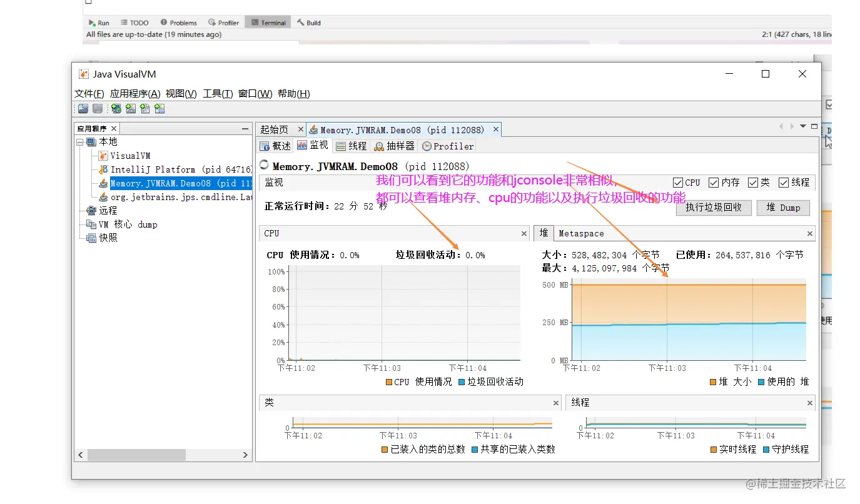Click the blue 垃圾回收活动 legend swatch
Image resolution: width=860 pixels, height=504 pixels.
pos(462,382)
